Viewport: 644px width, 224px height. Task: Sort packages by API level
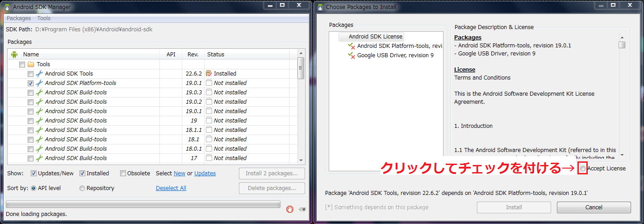point(33,188)
